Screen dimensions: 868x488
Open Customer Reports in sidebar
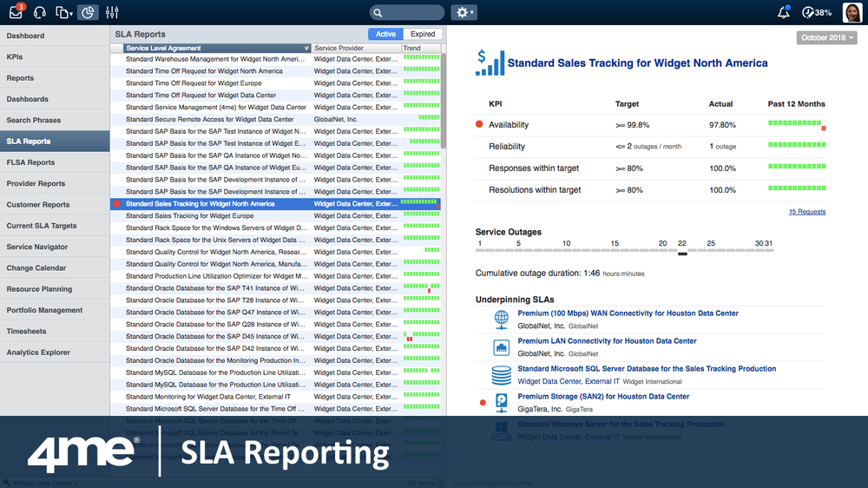tap(55, 204)
